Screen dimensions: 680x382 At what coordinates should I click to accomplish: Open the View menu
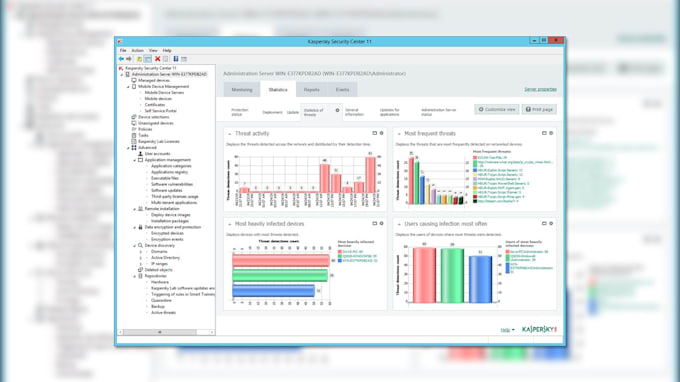click(153, 51)
